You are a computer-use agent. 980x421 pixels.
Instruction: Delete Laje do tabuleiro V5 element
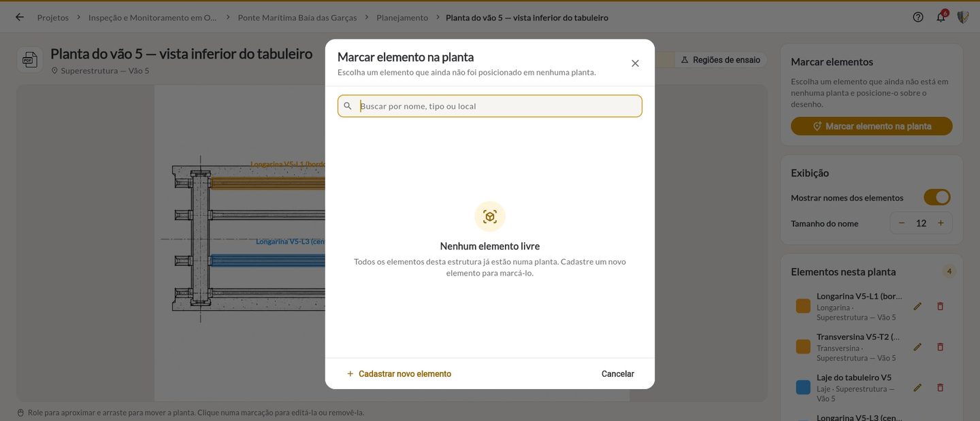point(941,388)
